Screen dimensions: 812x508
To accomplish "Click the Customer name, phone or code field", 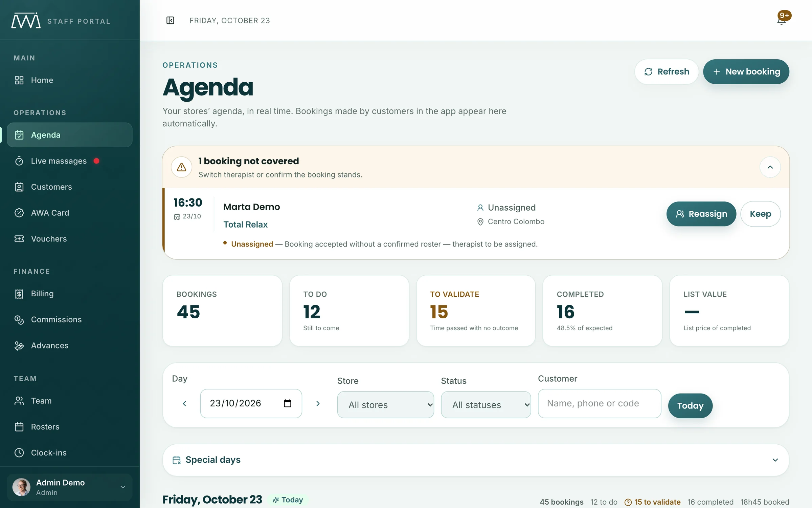I will click(x=599, y=403).
